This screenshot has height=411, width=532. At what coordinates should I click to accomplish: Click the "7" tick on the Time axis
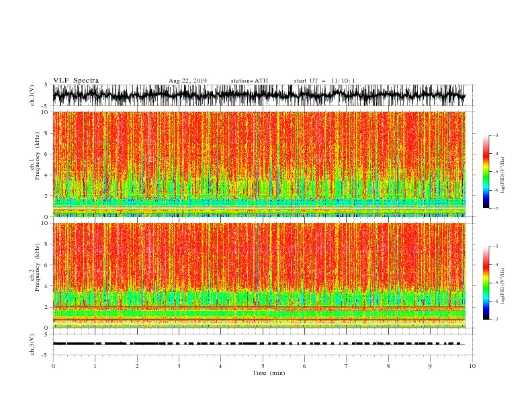tap(347, 366)
